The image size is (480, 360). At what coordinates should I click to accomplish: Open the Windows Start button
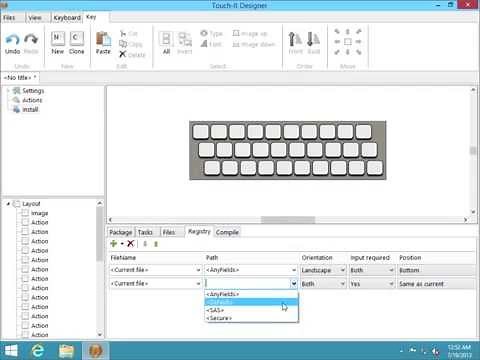pyautogui.click(x=11, y=351)
